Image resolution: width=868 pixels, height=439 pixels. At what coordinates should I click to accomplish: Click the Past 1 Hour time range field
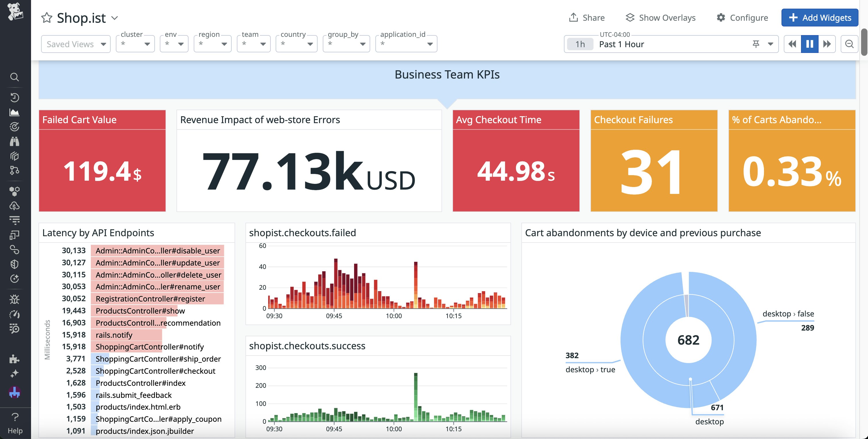pyautogui.click(x=622, y=44)
